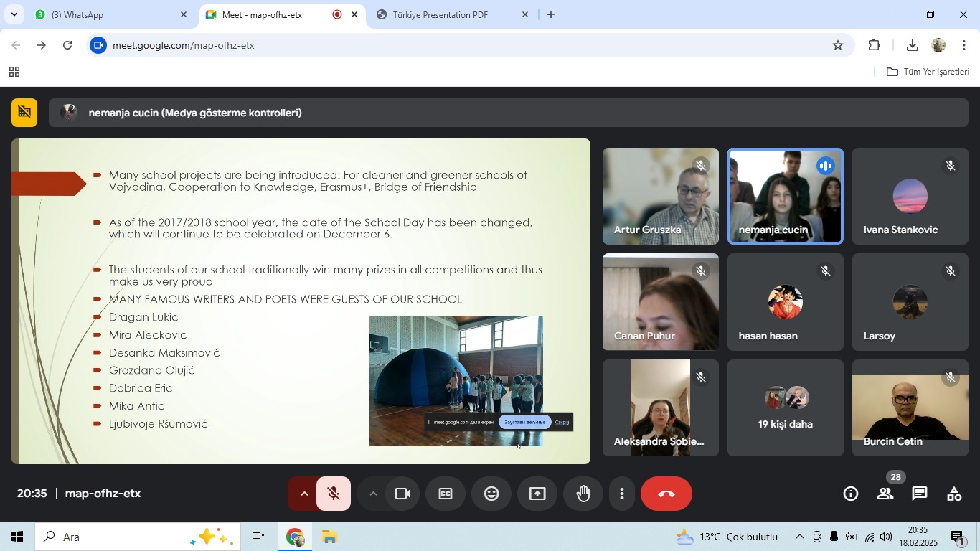The width and height of the screenshot is (980, 551).
Task: Toggle the camera on or off
Action: (x=402, y=494)
